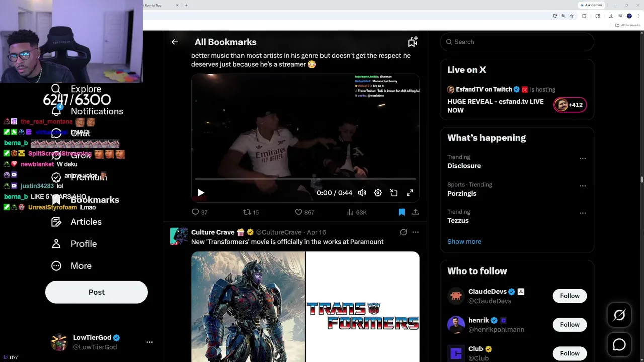
Task: View analytics showing 63K views
Action: pyautogui.click(x=357, y=212)
